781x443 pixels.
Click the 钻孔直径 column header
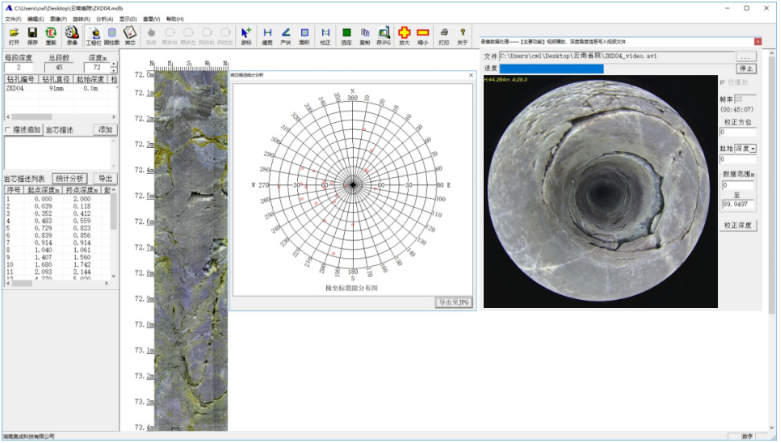click(x=56, y=79)
